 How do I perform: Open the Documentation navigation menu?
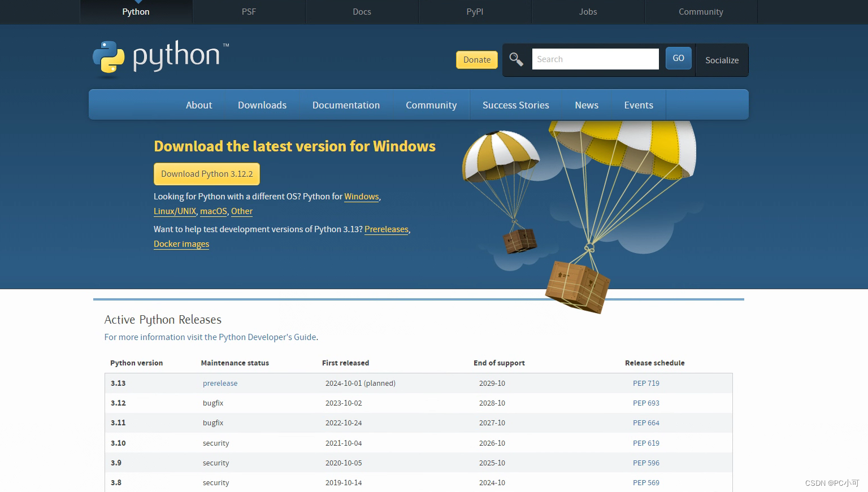346,105
